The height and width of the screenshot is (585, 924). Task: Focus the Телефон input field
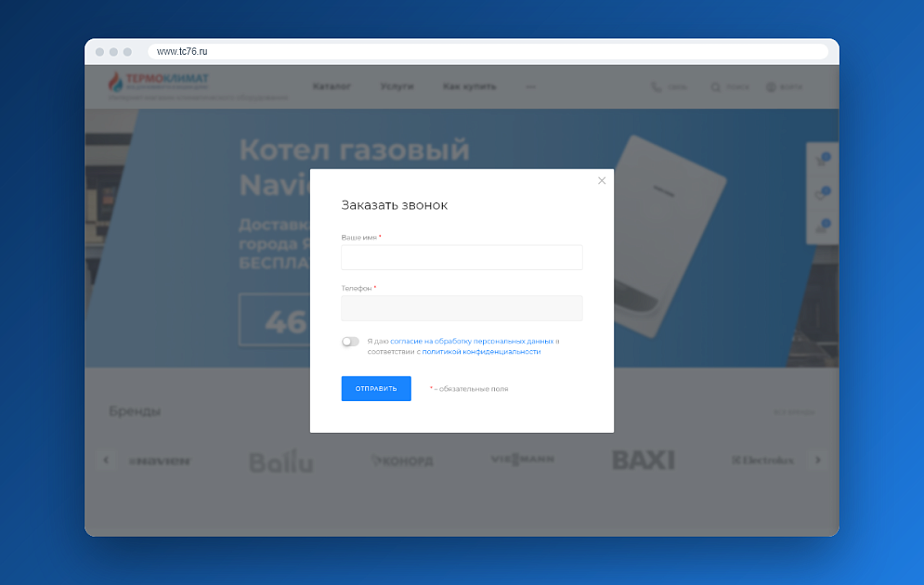point(462,308)
